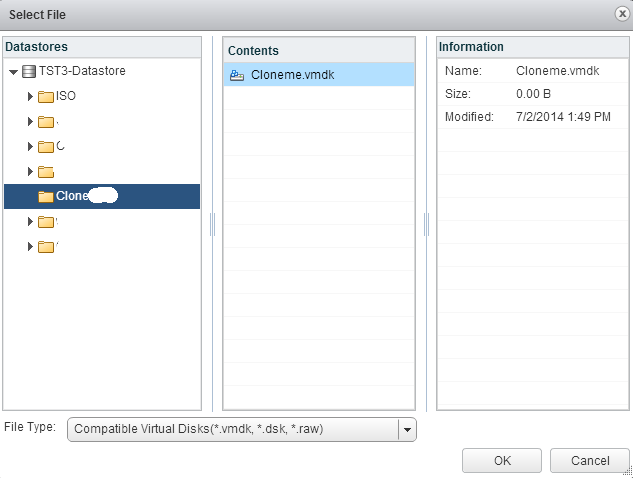Select the highlighted Clone folder icon
Viewport: 633px width, 478px height.
(46, 196)
